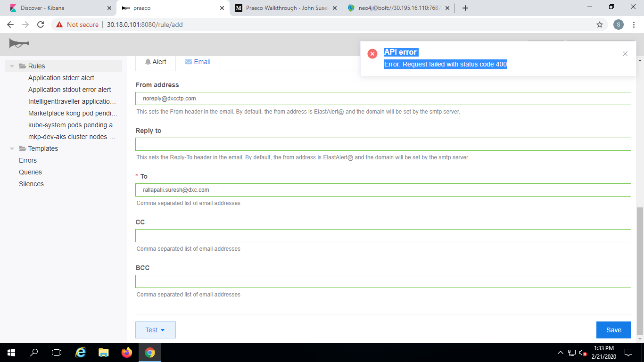This screenshot has height=362, width=644.
Task: Click the bell icon on the Alert tab
Action: click(148, 62)
